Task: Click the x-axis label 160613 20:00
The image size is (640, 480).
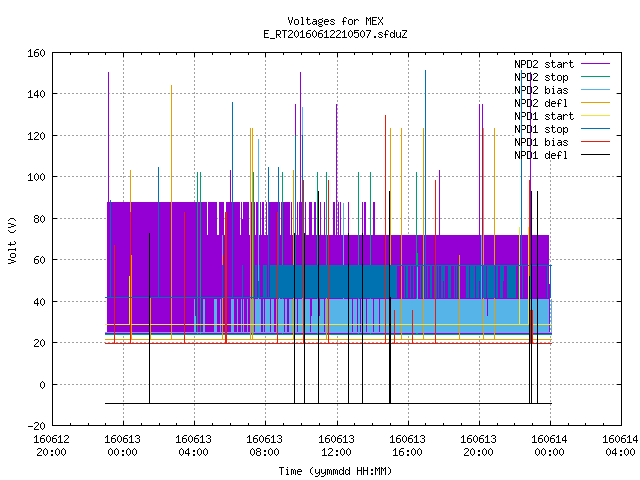Action: tap(478, 446)
